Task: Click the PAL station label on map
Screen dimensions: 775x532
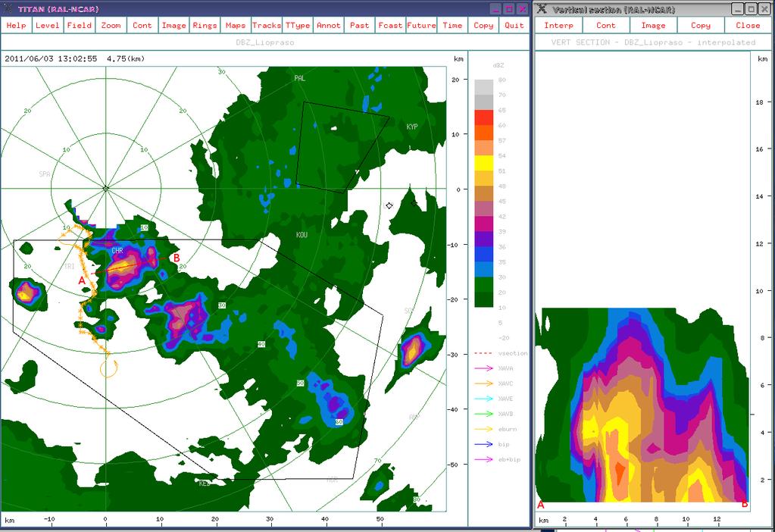Action: click(299, 78)
